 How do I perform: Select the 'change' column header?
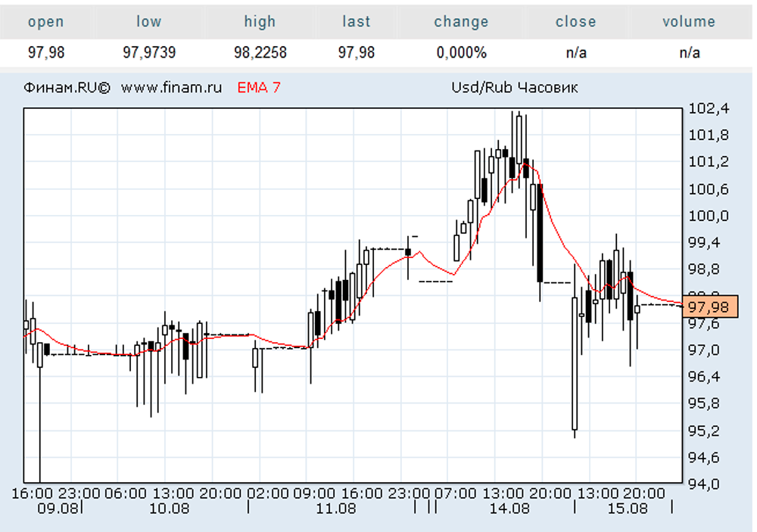point(461,22)
